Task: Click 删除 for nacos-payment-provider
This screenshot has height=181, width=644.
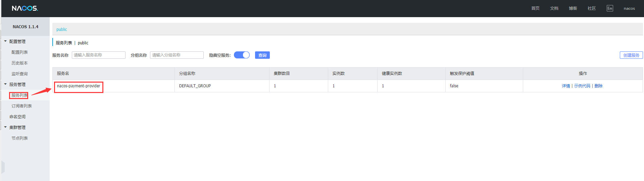Action: tap(598, 86)
